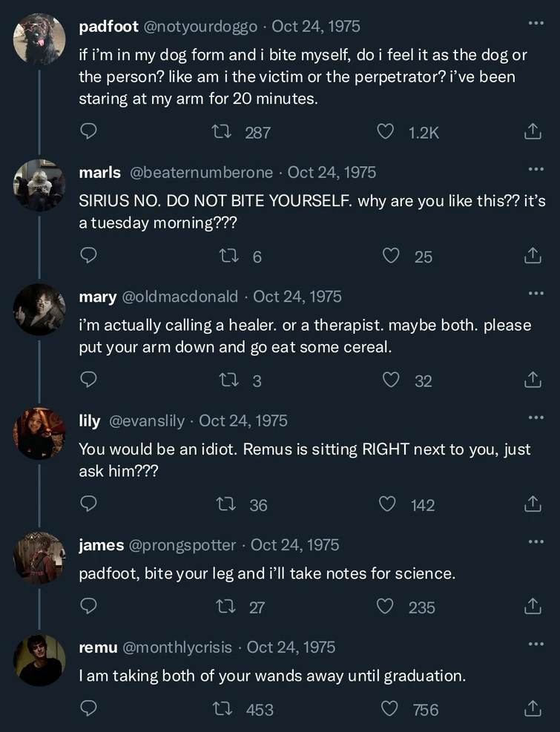
Task: Reply to padfoot's dog form tweet
Action: [x=88, y=132]
